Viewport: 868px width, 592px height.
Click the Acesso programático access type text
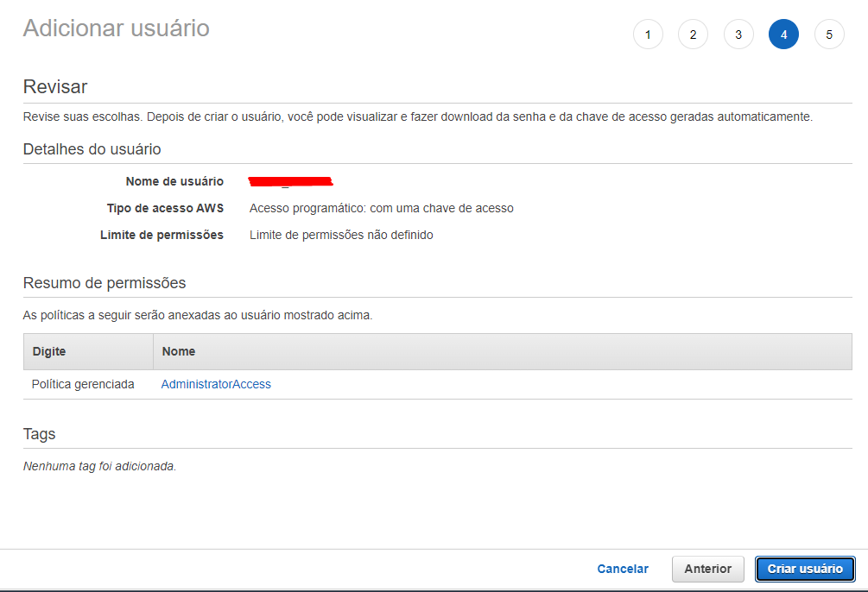tap(381, 208)
